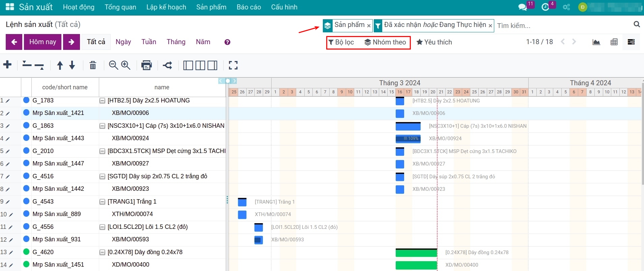Open the debug settings gear icon
This screenshot has height=271, width=644.
[x=566, y=7]
